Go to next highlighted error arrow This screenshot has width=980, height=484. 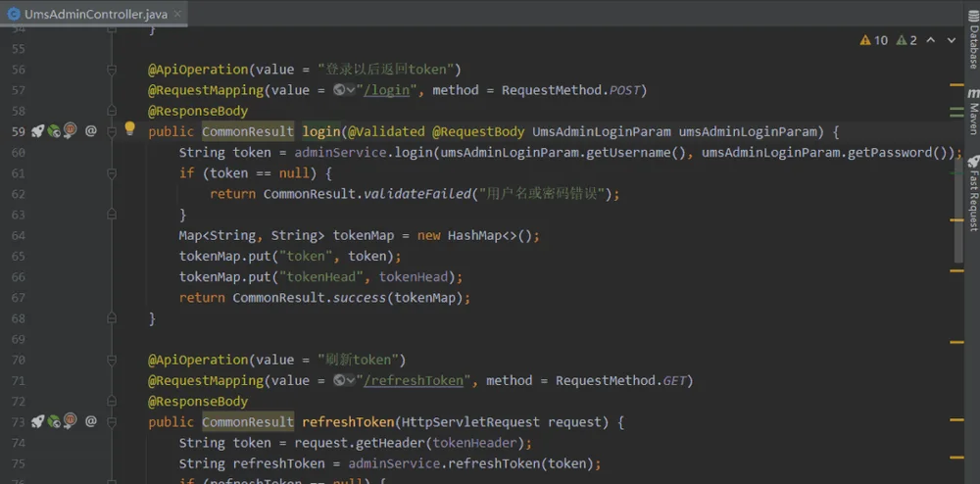click(x=952, y=40)
